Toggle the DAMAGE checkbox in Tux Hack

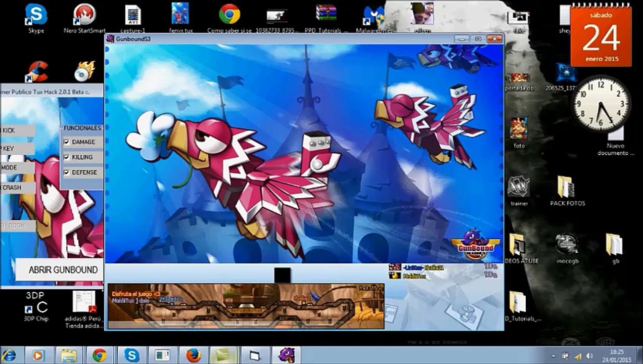coord(66,142)
